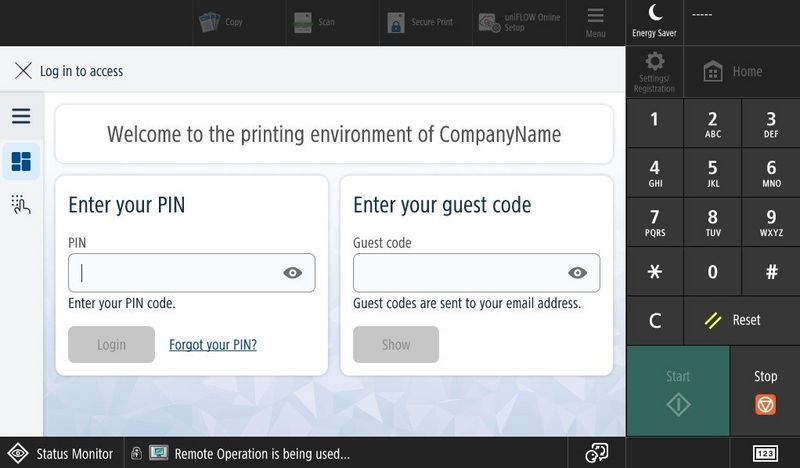800x468 pixels.
Task: Click the link icon in bottom bar
Action: [596, 453]
